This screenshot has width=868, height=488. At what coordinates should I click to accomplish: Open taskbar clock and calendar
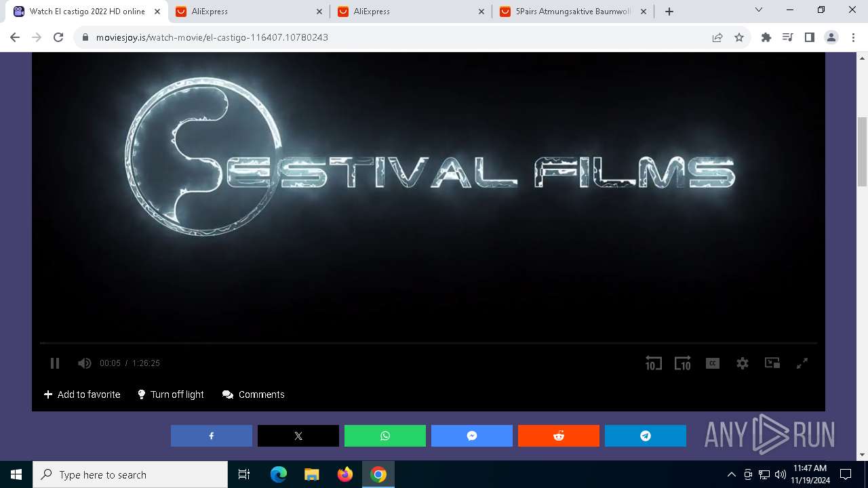(x=810, y=474)
